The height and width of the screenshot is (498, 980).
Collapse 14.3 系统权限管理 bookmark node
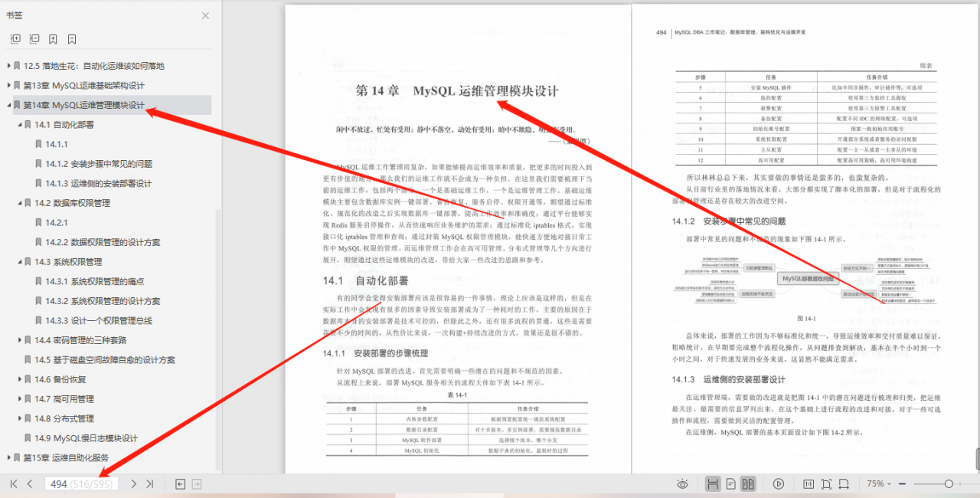20,262
